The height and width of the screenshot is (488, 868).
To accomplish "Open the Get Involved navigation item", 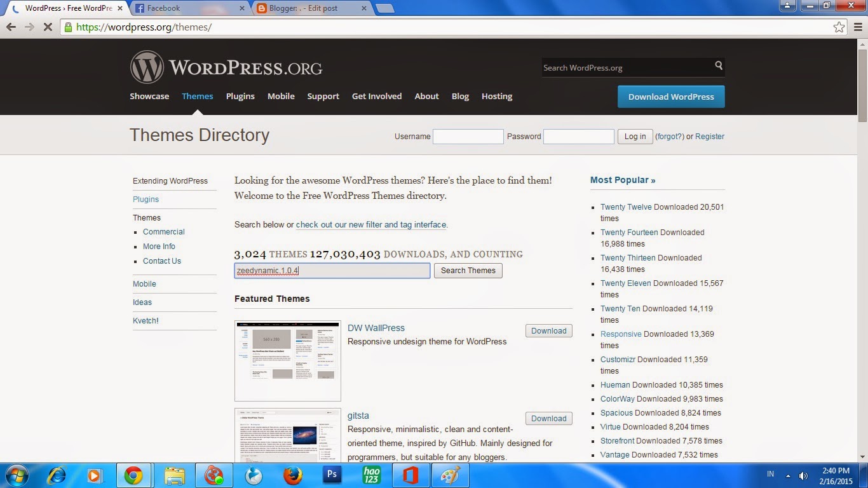I will [377, 97].
